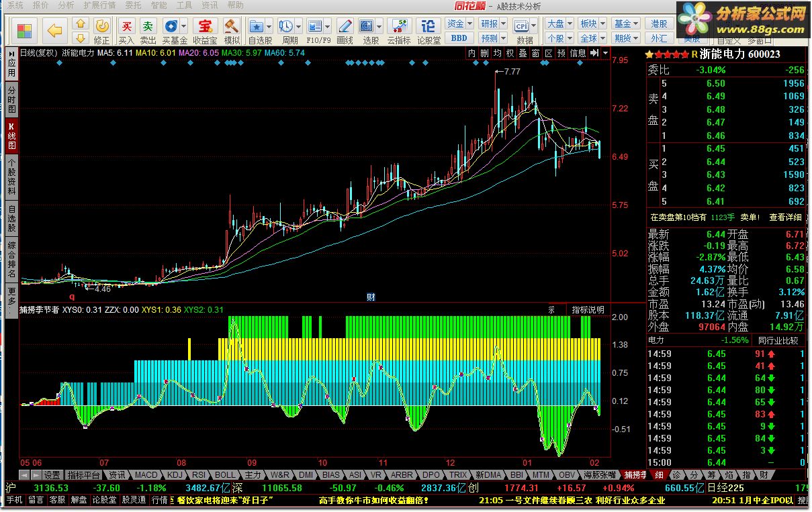Open the 研报 dropdown
The width and height of the screenshot is (812, 512).
[x=492, y=24]
